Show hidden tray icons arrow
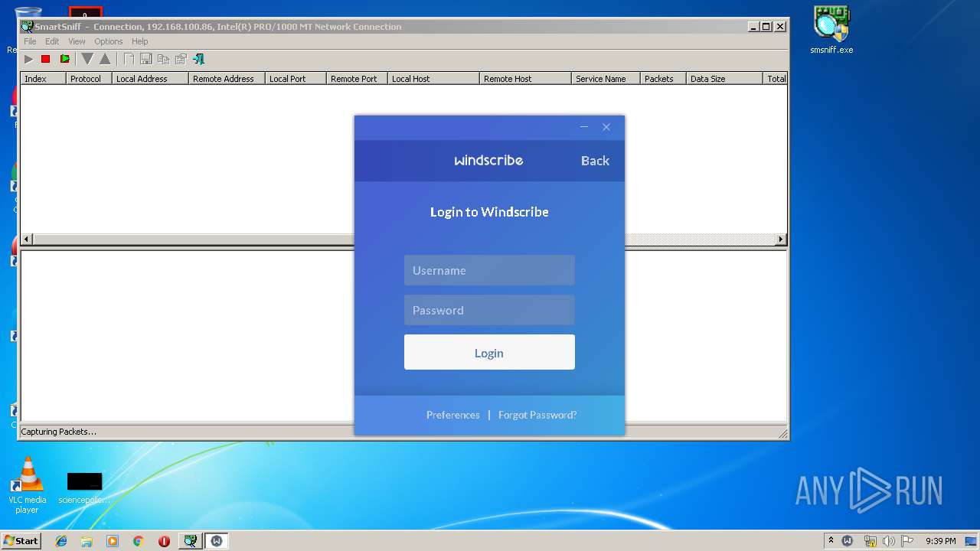Screen dimensions: 980x551 point(831,540)
